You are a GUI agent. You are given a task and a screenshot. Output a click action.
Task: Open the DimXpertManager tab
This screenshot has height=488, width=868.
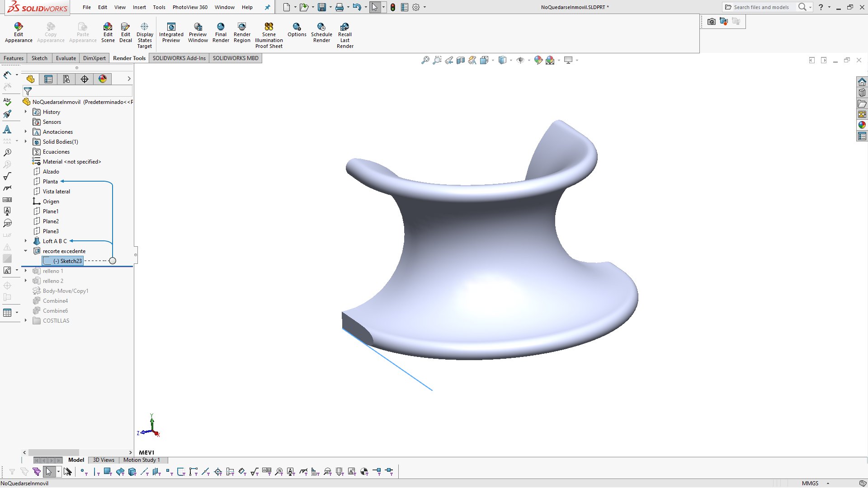(x=85, y=79)
